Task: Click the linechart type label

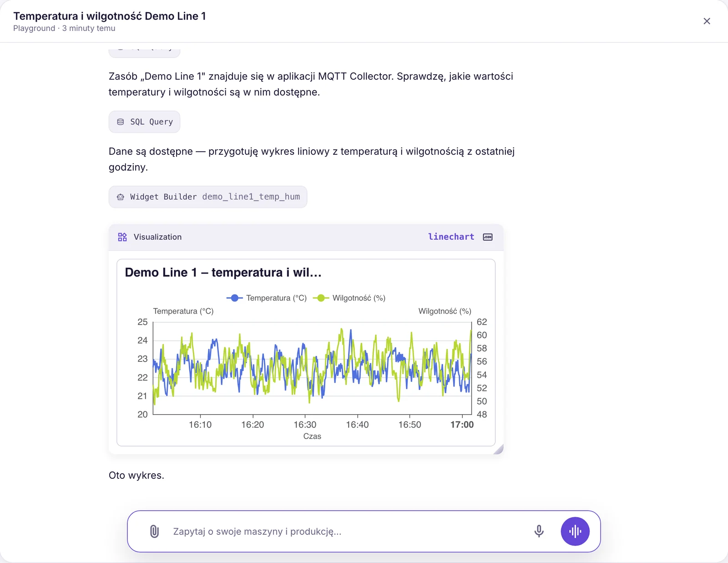Action: click(451, 237)
